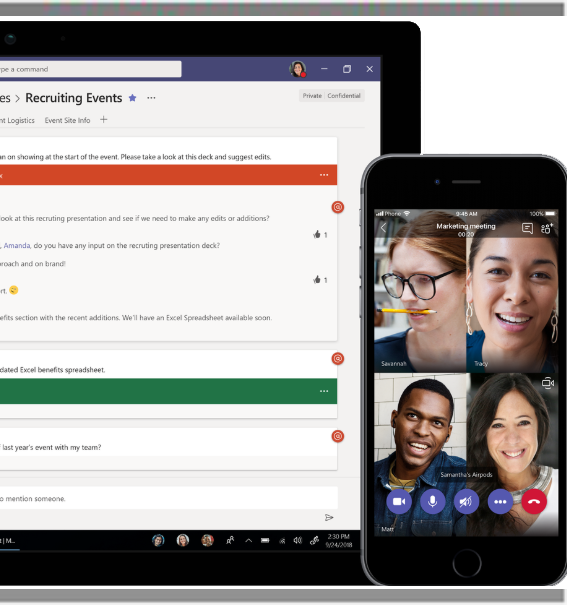The height and width of the screenshot is (605, 567).
Task: Open options on the orange PowerPoint attachment
Action: (324, 175)
